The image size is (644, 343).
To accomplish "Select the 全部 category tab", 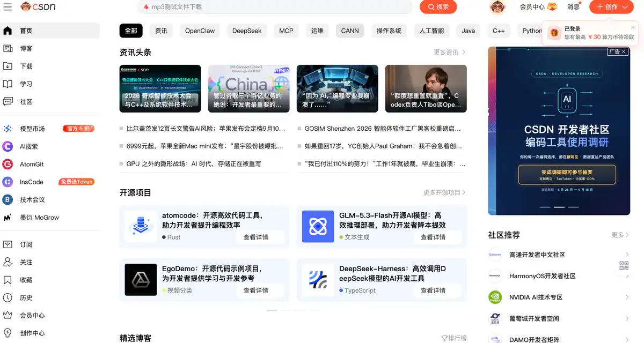I will 131,31.
